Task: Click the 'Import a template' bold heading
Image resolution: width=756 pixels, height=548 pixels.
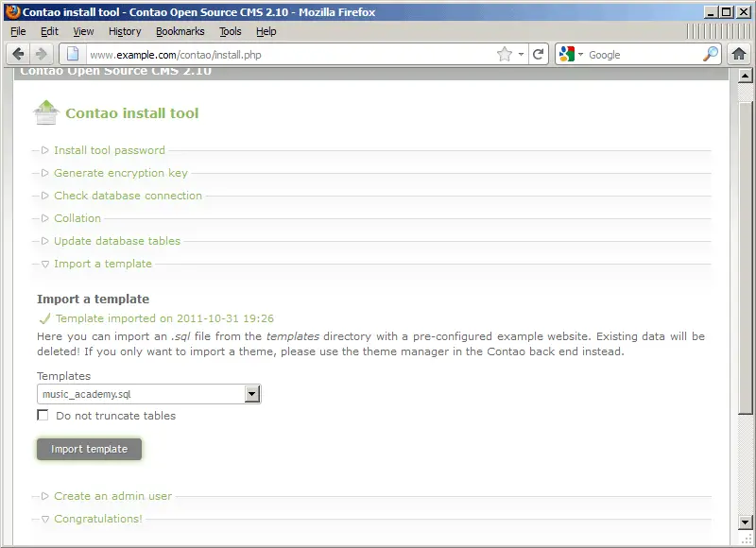Action: pos(93,299)
